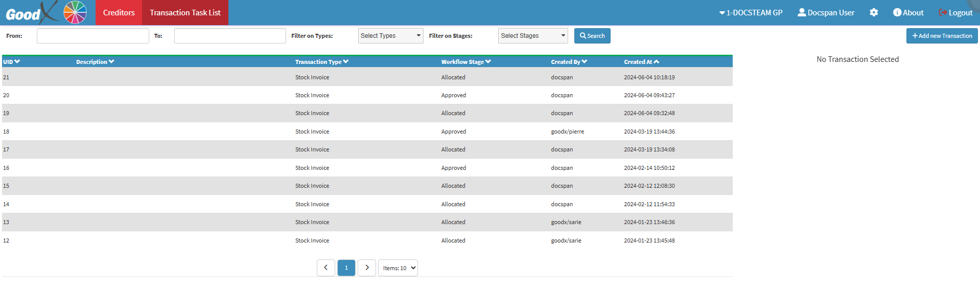This screenshot has height=284, width=980.
Task: Click the GoodX logo icon
Action: pyautogui.click(x=31, y=13)
